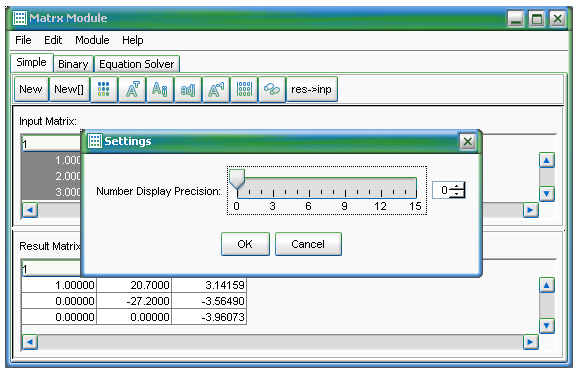Click Result Matrix scroll up arrow
The width and height of the screenshot is (578, 377).
547,285
